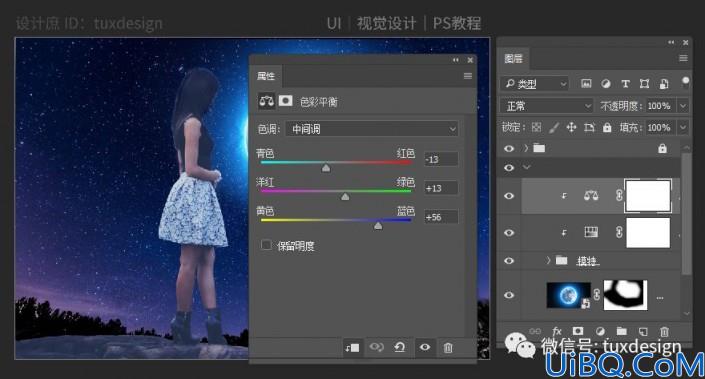Select the moon layer black-white mask thumbnail
The width and height of the screenshot is (705, 379).
pos(625,295)
